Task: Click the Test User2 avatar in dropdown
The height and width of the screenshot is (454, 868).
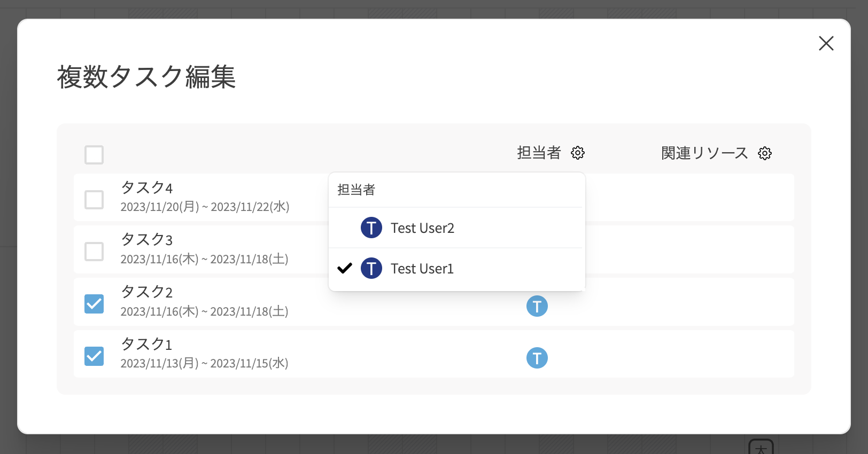Action: (371, 228)
